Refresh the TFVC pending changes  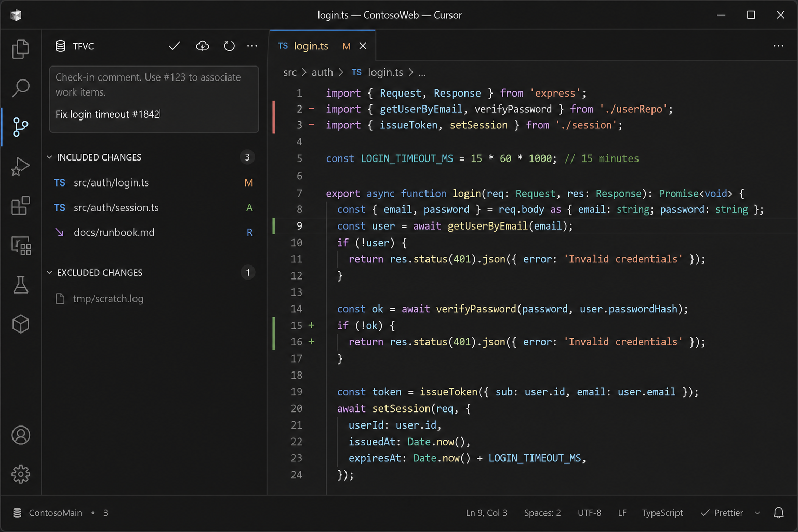[229, 46]
